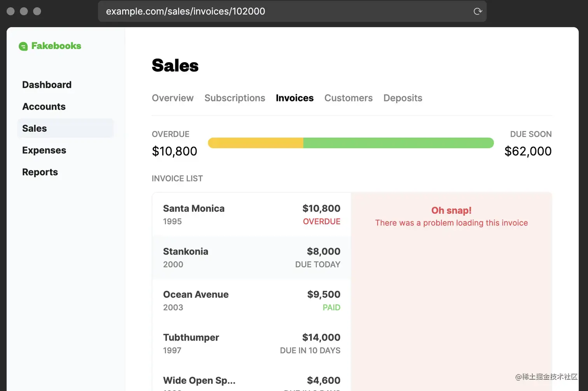Open the Santa Monica invoice

point(252,214)
